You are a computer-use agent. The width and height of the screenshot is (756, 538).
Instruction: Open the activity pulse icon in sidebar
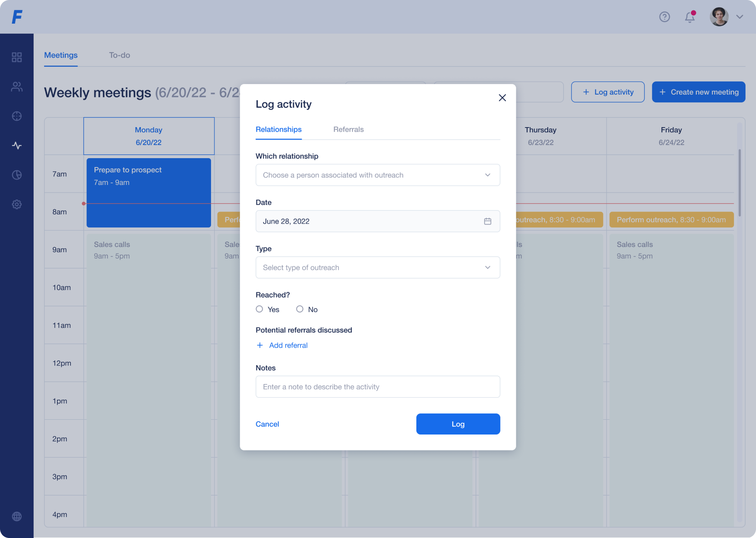[x=17, y=146]
